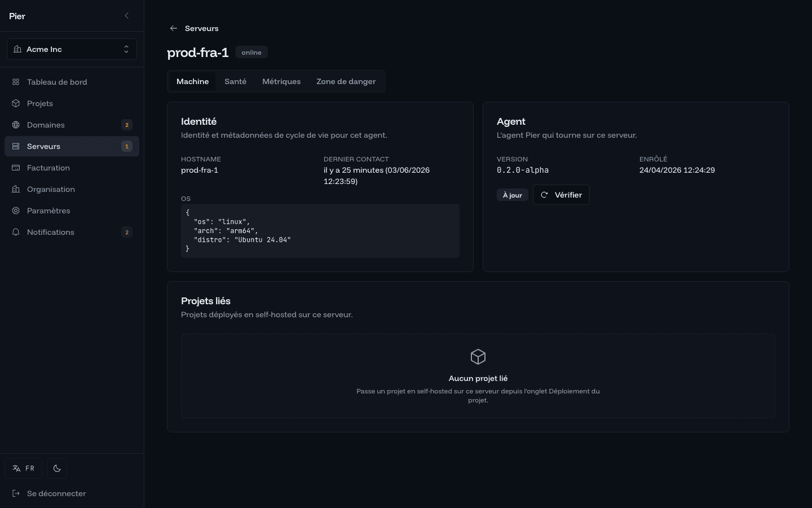Viewport: 812px width, 508px height.
Task: Click the Organisation building icon
Action: coord(16,189)
